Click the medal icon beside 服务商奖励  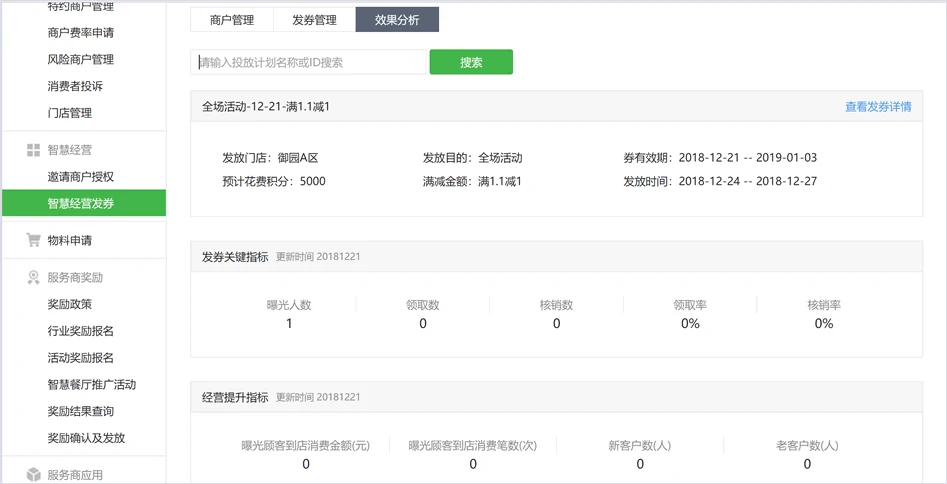pyautogui.click(x=33, y=277)
